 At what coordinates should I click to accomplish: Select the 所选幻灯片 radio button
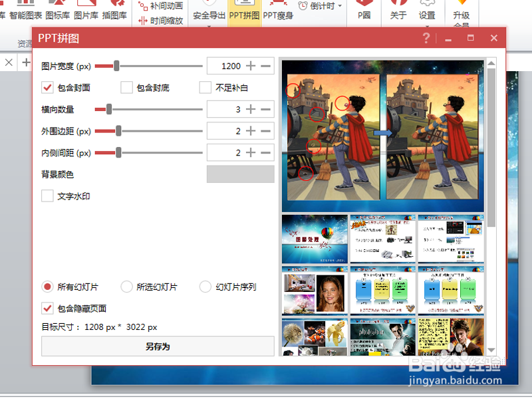coord(126,287)
